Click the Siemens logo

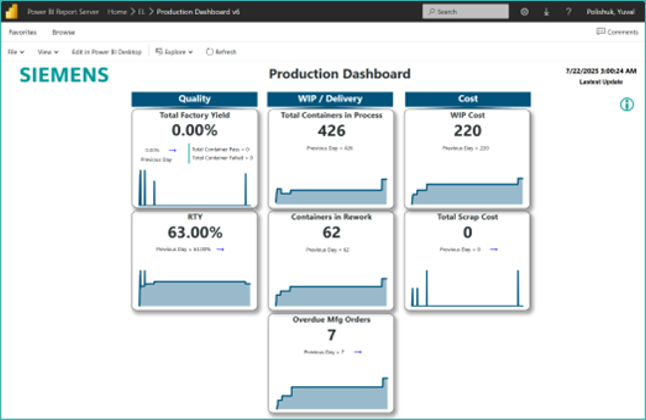click(64, 76)
